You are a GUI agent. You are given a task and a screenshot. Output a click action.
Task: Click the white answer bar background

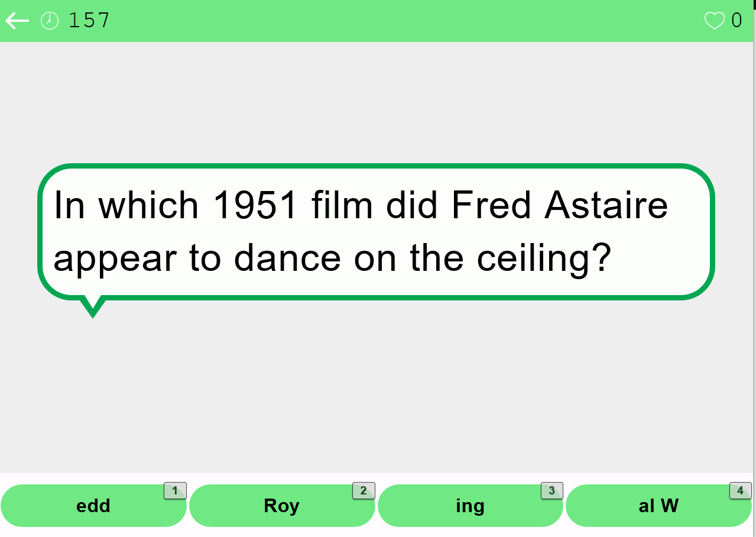tap(378, 478)
